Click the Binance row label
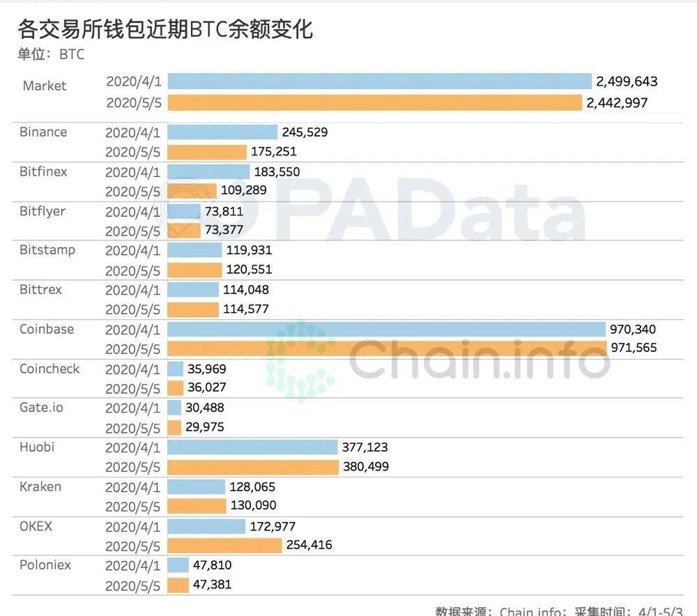The width and height of the screenshot is (697, 616). coord(43,132)
